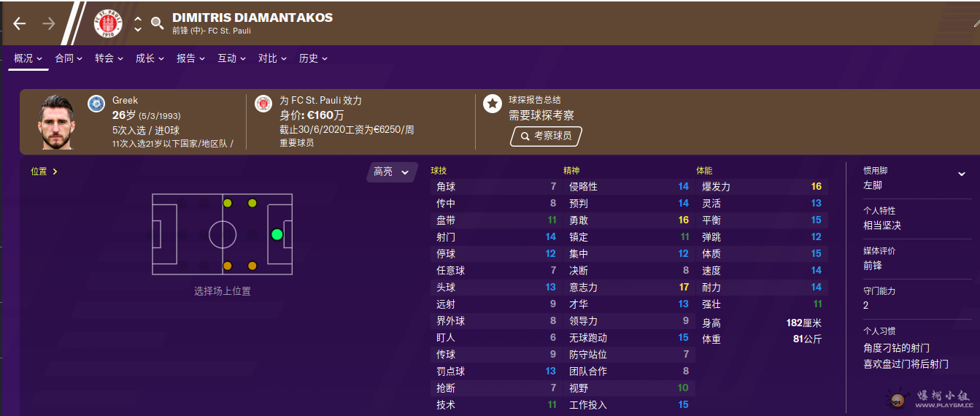
Task: Click the 喜欢盘过门将后射门 trait
Action: tap(906, 364)
